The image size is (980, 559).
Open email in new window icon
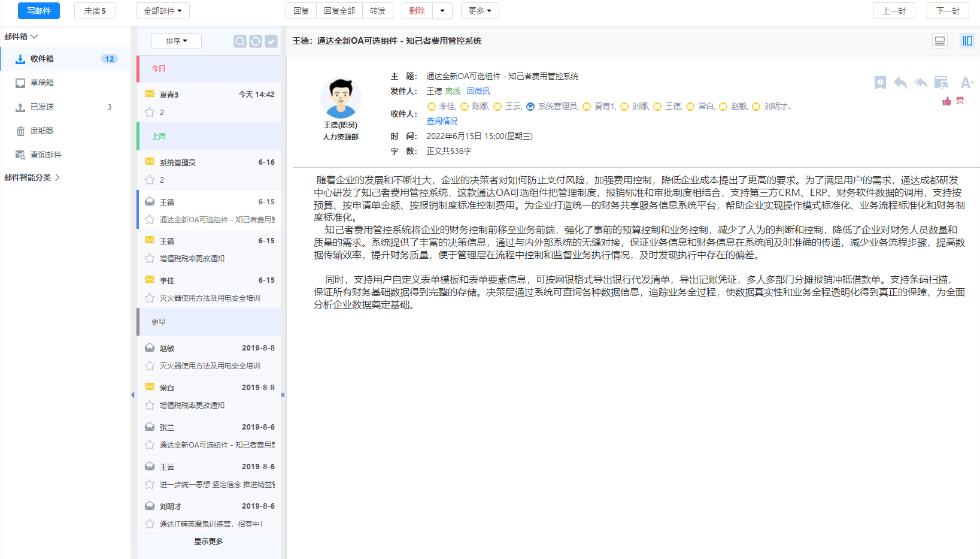point(941,83)
